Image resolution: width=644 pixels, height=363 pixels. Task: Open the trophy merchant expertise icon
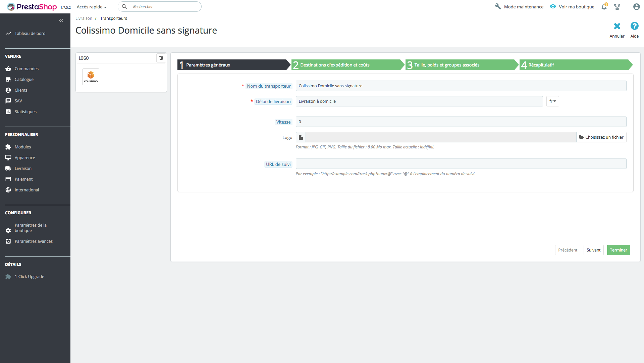(x=617, y=7)
